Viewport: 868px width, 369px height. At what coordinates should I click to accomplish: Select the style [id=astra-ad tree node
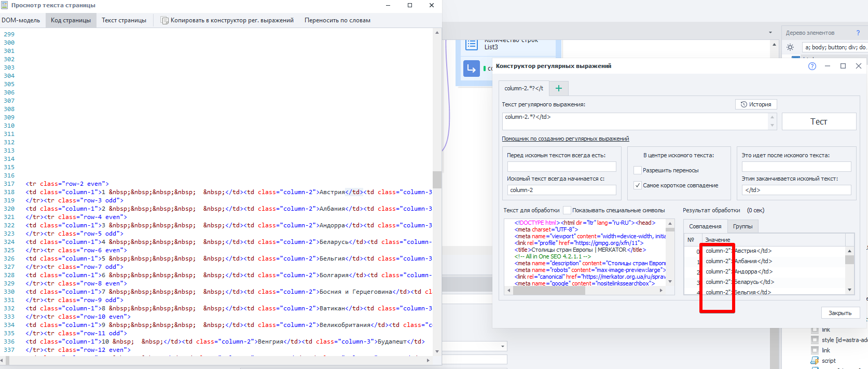(844, 340)
